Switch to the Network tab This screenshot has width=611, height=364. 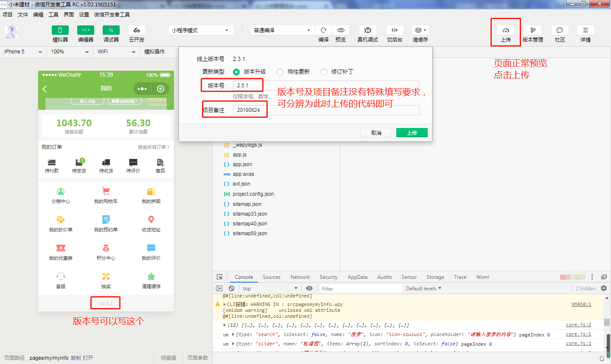pyautogui.click(x=300, y=277)
